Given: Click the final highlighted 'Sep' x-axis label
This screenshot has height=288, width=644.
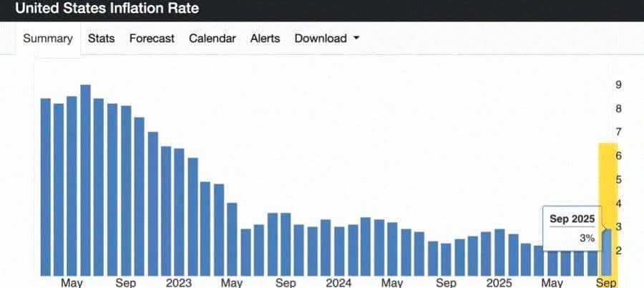Looking at the screenshot, I should (606, 283).
